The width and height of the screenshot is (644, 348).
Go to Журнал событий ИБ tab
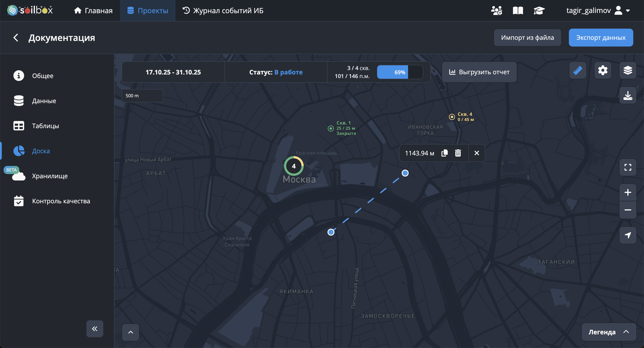pos(223,11)
